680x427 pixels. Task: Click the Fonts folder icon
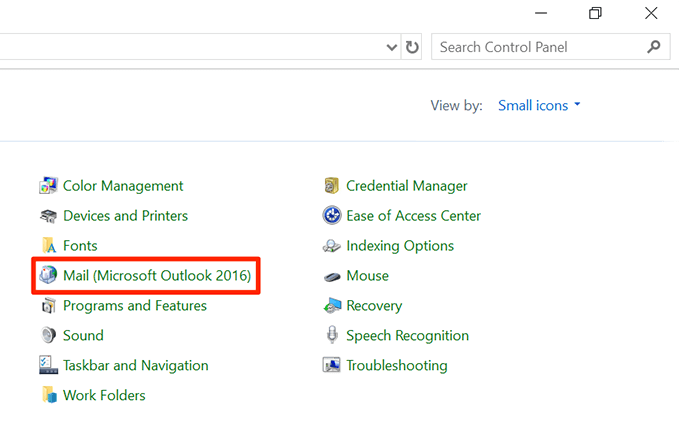(48, 246)
